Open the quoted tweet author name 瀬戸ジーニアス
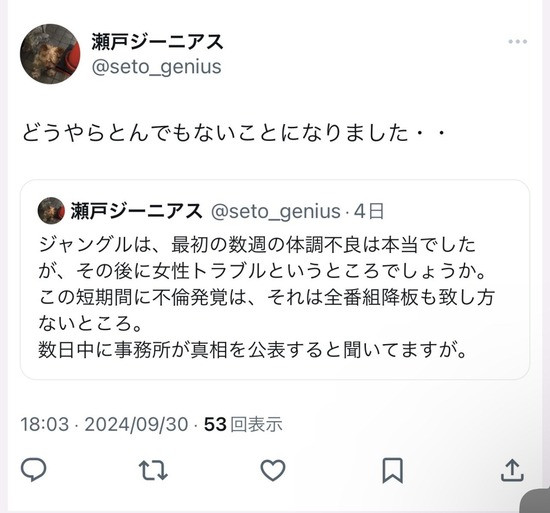 [136, 211]
